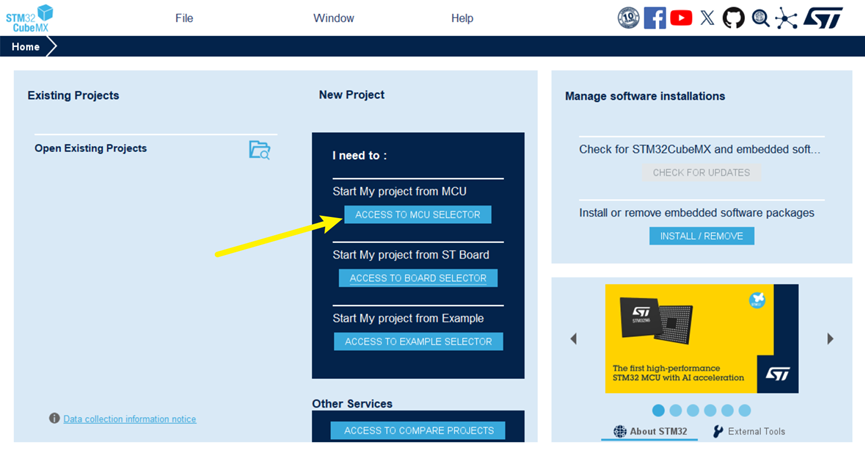Screen dimensions: 865x456
Task: Click the ST logo in top bar
Action: [x=823, y=18]
